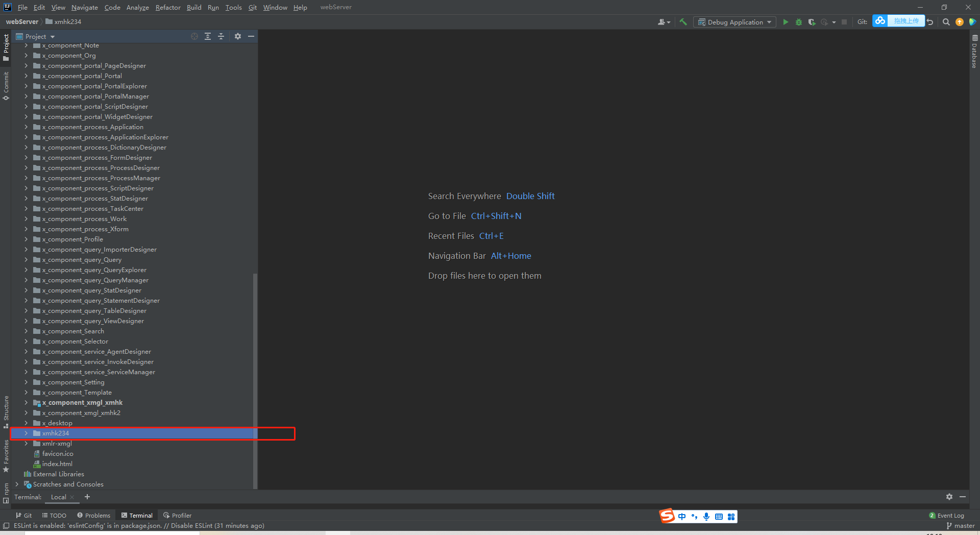
Task: Toggle the Commit tool window sidebar button
Action: (6, 86)
